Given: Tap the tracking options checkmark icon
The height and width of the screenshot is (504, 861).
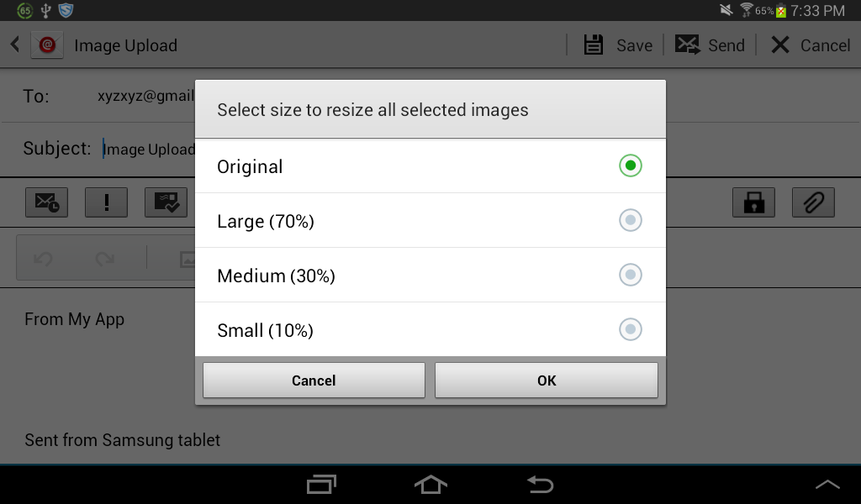Looking at the screenshot, I should 166,202.
